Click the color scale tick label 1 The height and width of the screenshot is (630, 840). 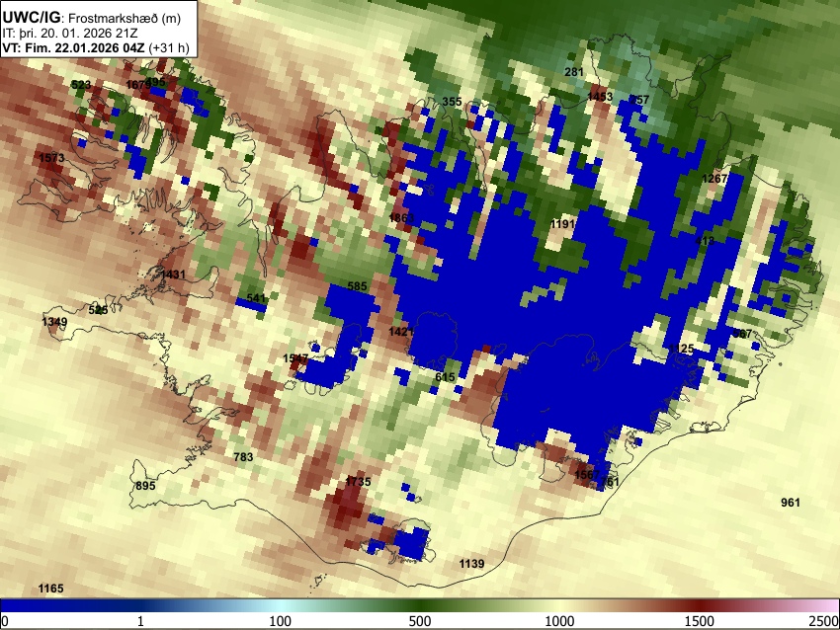140,621
